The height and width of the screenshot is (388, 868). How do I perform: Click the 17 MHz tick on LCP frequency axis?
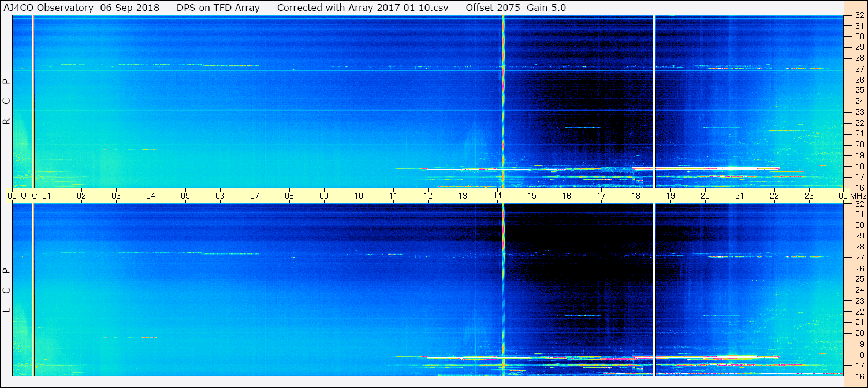859,365
